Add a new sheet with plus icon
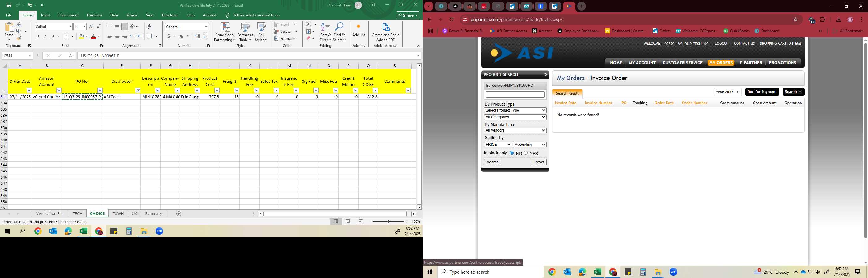Screen dimensions: 868x278 click(x=179, y=214)
